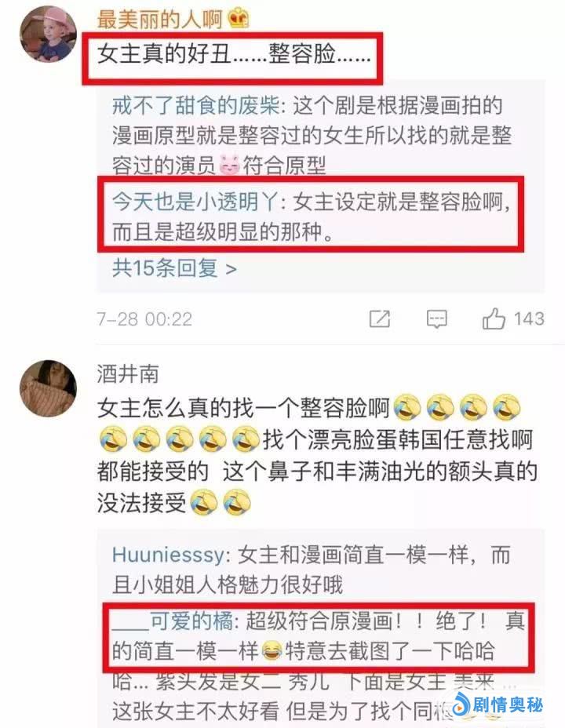This screenshot has height=728, width=565.
Task: Open avatar of user 酒井南
Action: pos(49,388)
